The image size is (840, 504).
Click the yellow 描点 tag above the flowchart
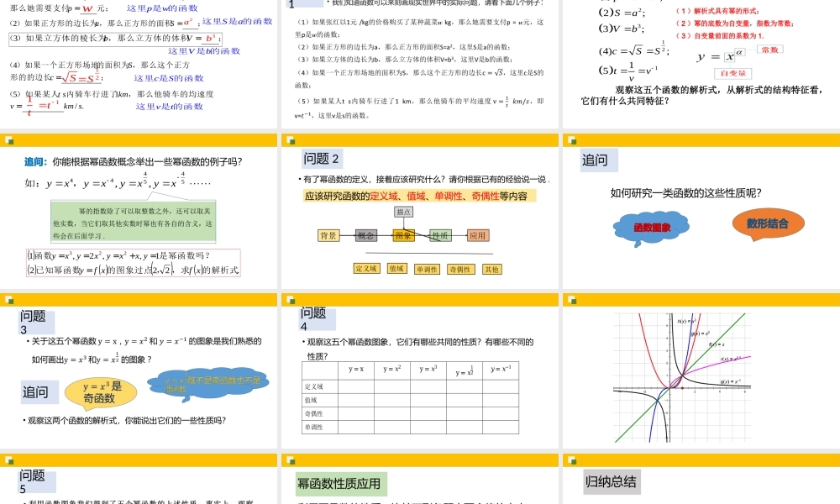point(404,212)
